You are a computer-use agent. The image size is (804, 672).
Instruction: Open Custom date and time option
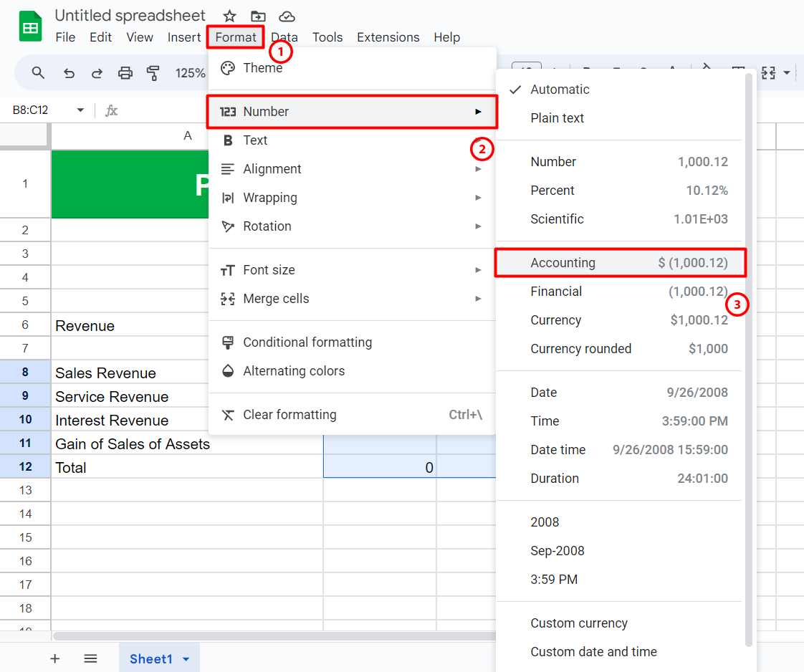click(620, 652)
